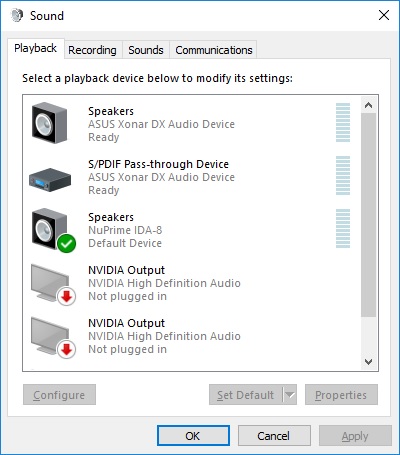Image resolution: width=400 pixels, height=455 pixels.
Task: Click the device list scroll-up arrow
Action: click(368, 105)
